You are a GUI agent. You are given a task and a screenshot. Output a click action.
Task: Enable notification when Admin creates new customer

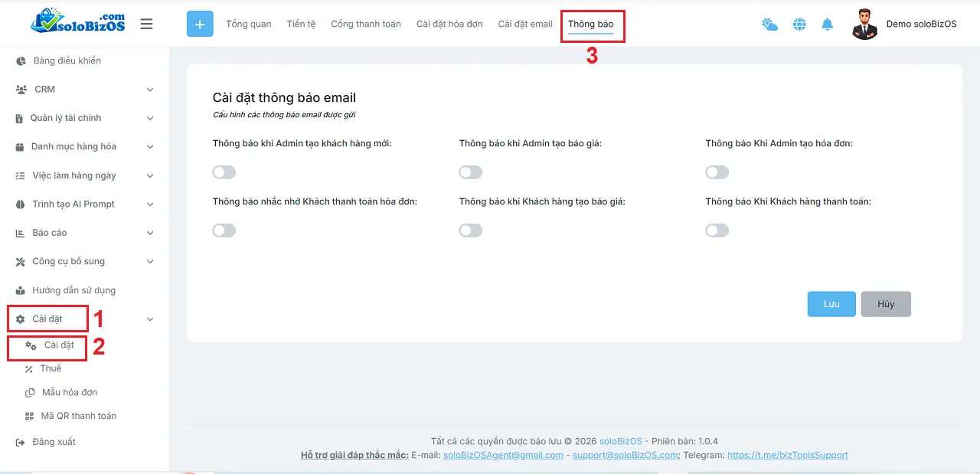224,172
